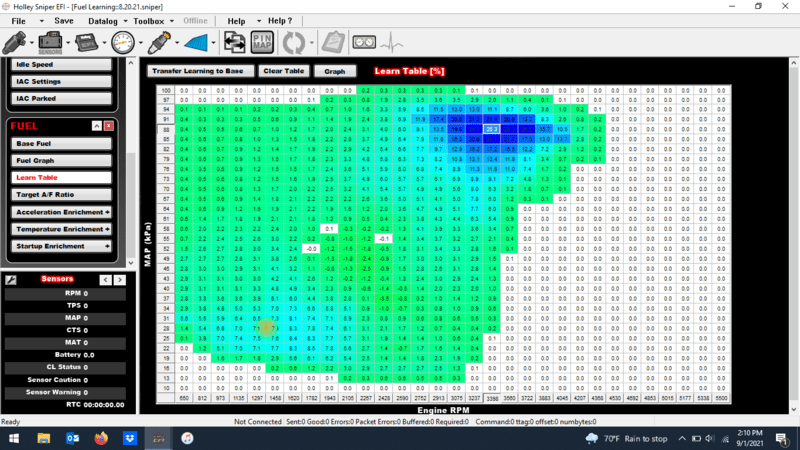Open the sync icon dropdown arrow
Viewport: 800px width, 450px height.
point(311,43)
